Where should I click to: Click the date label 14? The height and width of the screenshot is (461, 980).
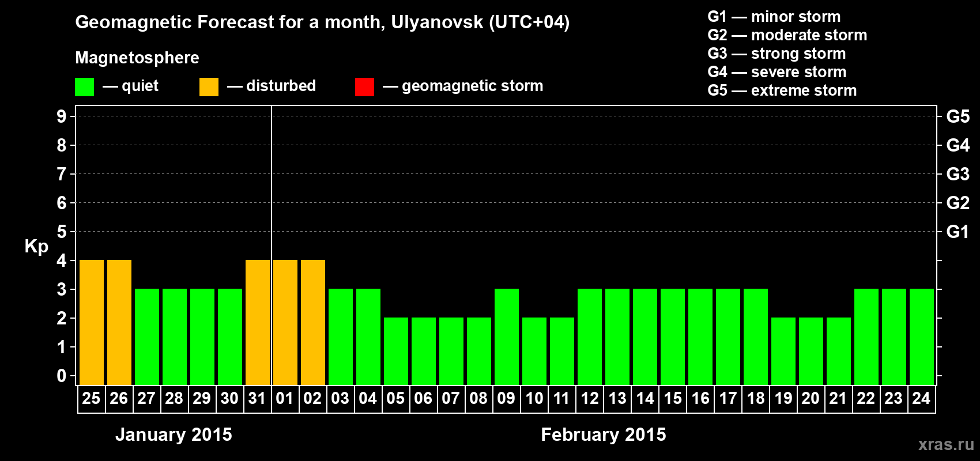click(x=645, y=399)
